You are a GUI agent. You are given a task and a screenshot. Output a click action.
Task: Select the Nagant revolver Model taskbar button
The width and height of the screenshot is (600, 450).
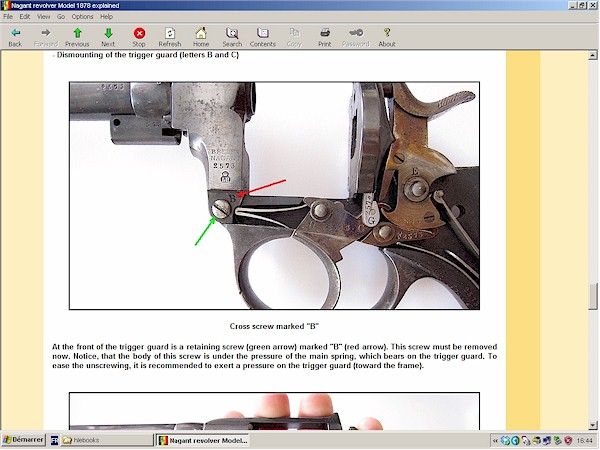point(203,440)
